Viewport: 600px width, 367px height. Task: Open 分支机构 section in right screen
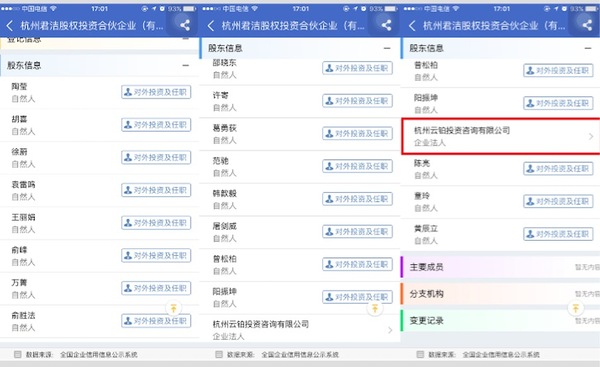500,294
